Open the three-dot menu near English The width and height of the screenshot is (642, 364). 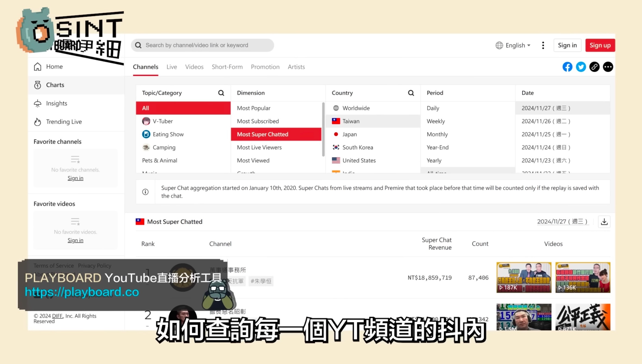tap(543, 45)
